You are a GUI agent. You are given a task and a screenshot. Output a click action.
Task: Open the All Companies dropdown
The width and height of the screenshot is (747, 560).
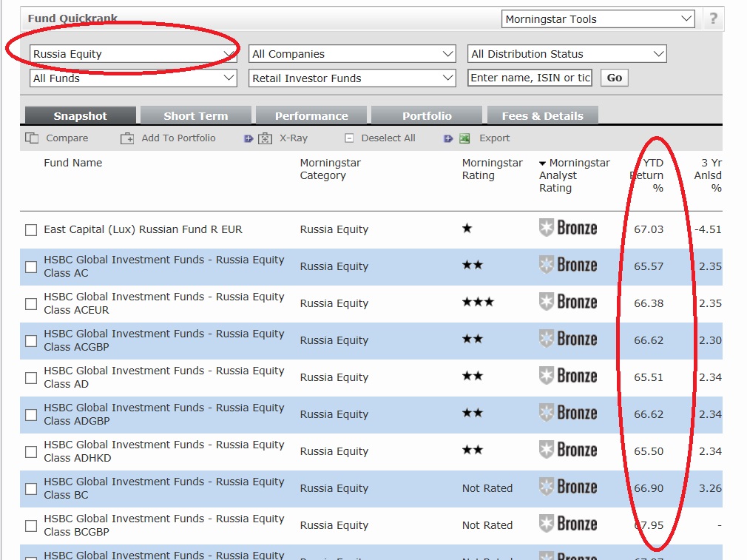click(x=352, y=54)
